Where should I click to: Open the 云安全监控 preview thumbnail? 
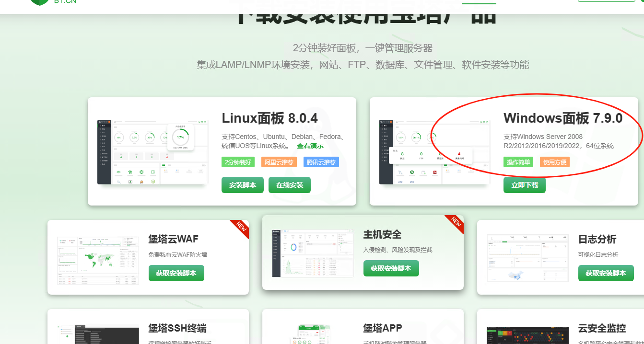[527, 335]
